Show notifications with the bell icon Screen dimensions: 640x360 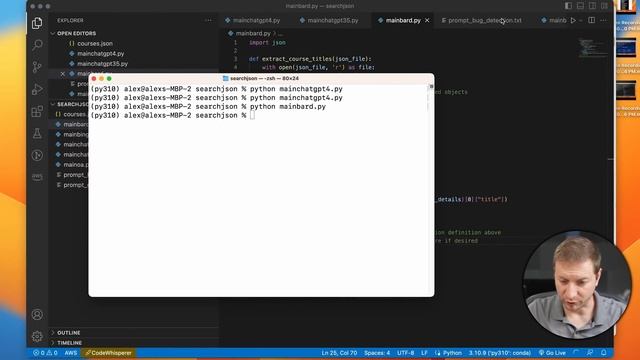604,353
